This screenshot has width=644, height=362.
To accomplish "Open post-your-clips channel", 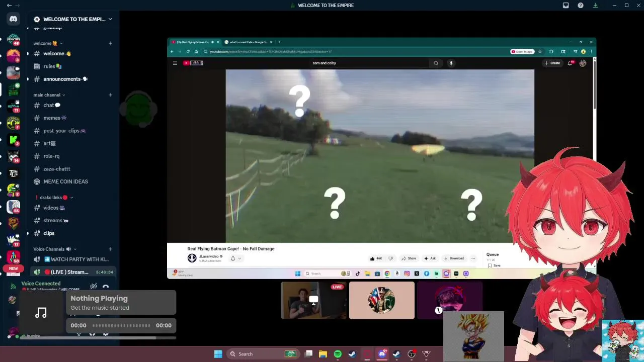I will tap(73, 131).
